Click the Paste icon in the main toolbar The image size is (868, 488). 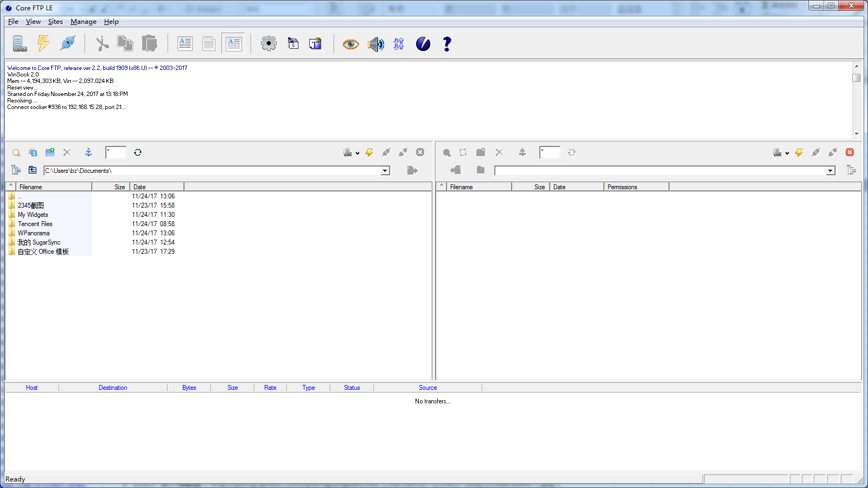pyautogui.click(x=149, y=43)
